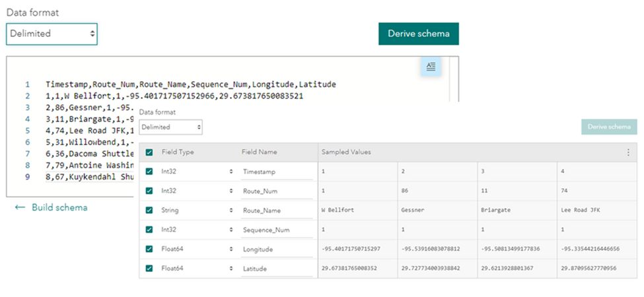Viewport: 644px width, 297px height.
Task: Click the teal Derive schema button
Action: pos(418,34)
